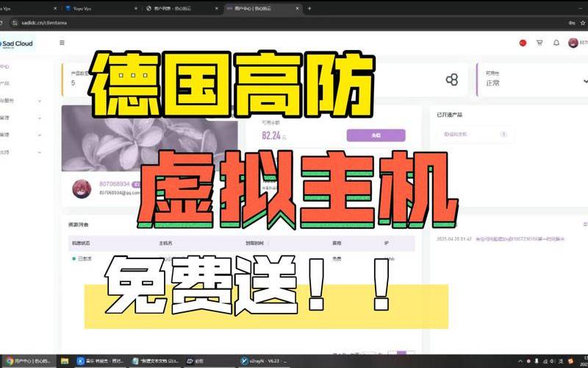Click the green-dot status entry in the first table row
The width and height of the screenshot is (588, 368).
click(82, 259)
